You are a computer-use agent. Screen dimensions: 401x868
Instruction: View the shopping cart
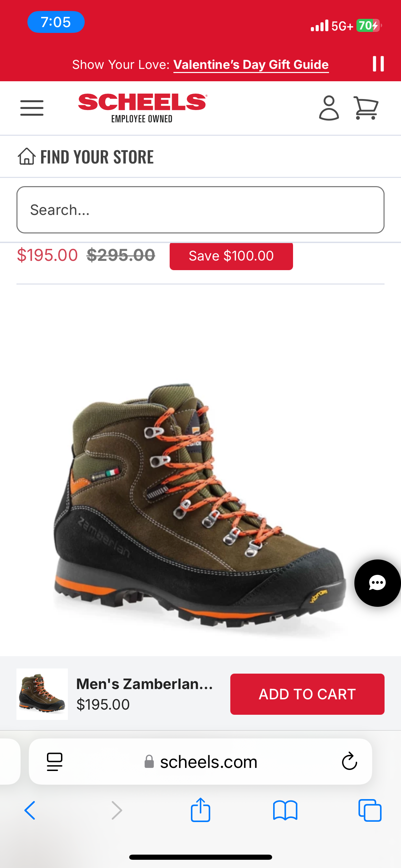coord(366,108)
